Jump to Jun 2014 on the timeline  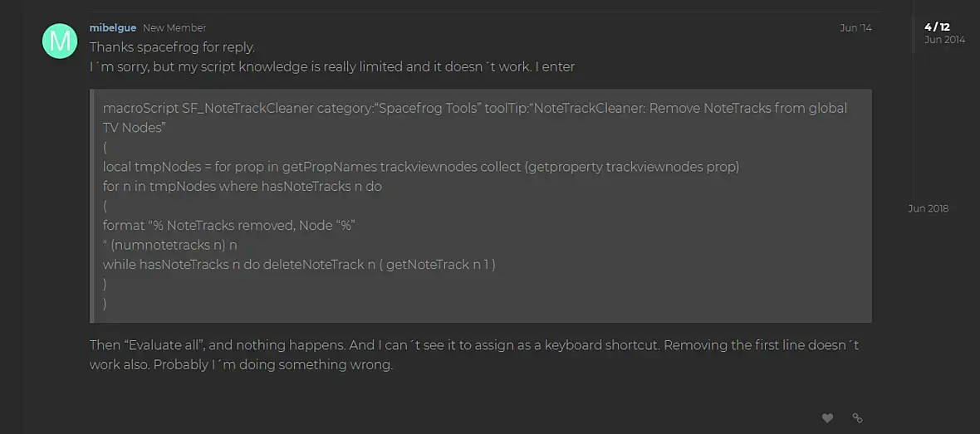[944, 39]
